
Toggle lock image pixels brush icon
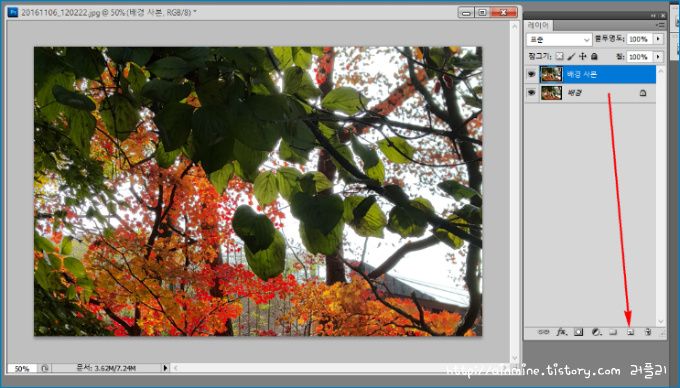(x=571, y=56)
